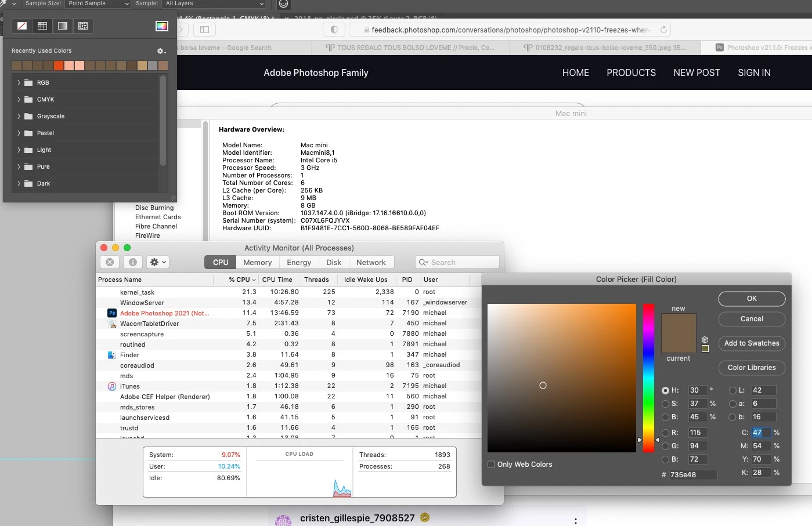Open the tool preset picker chevron
Image resolution: width=812 pixels, height=526 pixels.
click(x=15, y=3)
